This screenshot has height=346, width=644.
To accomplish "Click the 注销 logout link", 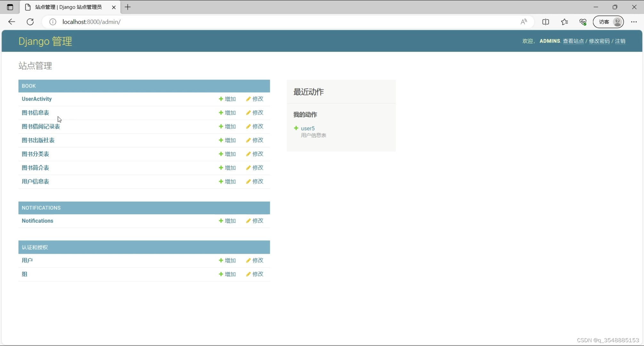I will 620,41.
